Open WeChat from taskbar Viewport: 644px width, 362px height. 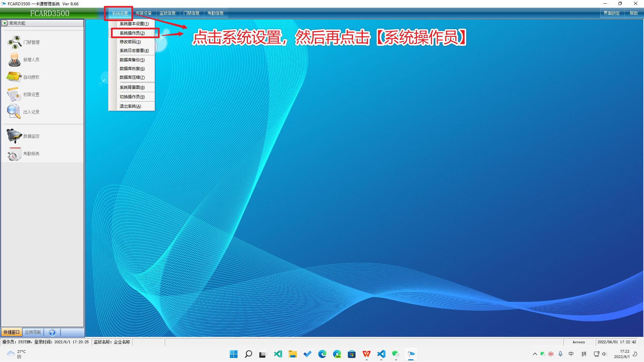pos(396,354)
